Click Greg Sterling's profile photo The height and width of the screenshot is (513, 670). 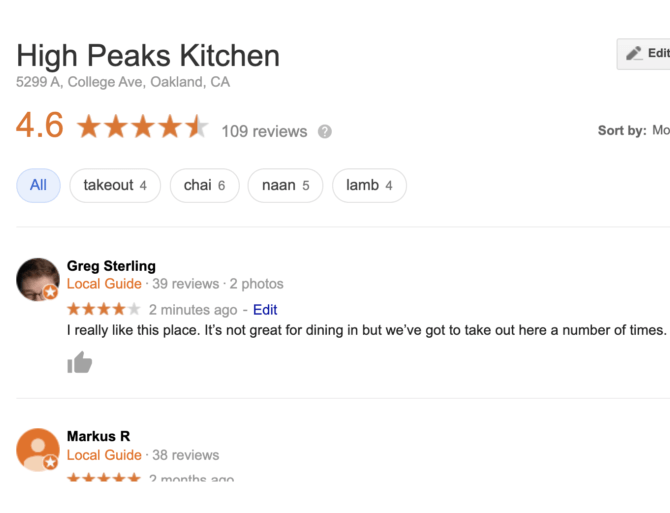tap(38, 280)
